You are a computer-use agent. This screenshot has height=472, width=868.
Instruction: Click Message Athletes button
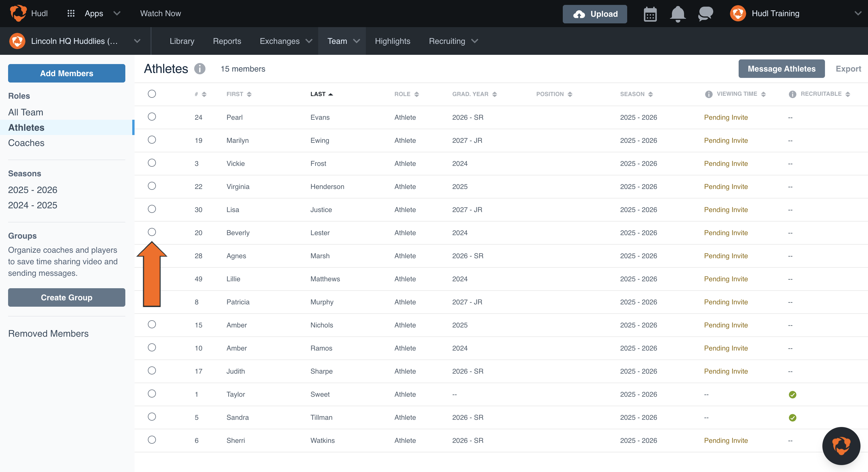[x=781, y=69]
